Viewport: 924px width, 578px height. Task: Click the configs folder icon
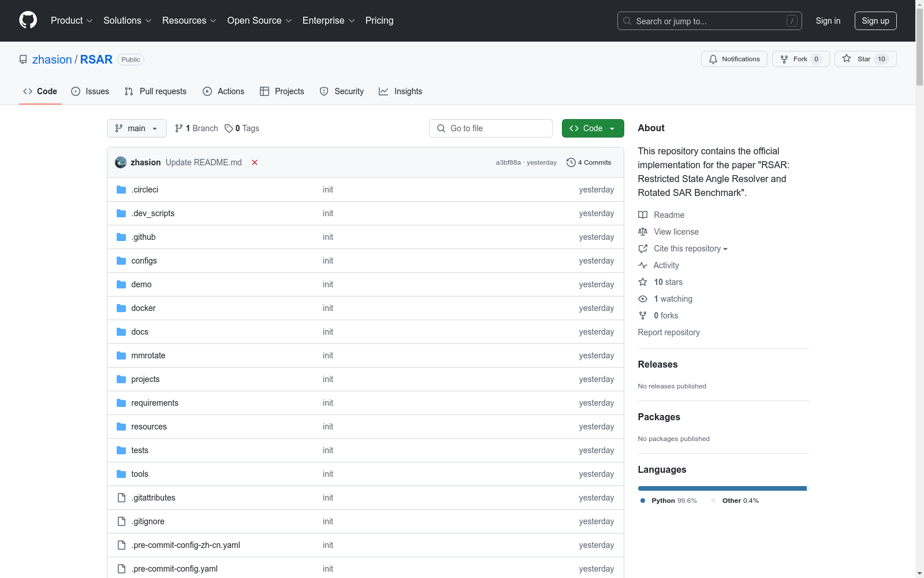(x=121, y=261)
